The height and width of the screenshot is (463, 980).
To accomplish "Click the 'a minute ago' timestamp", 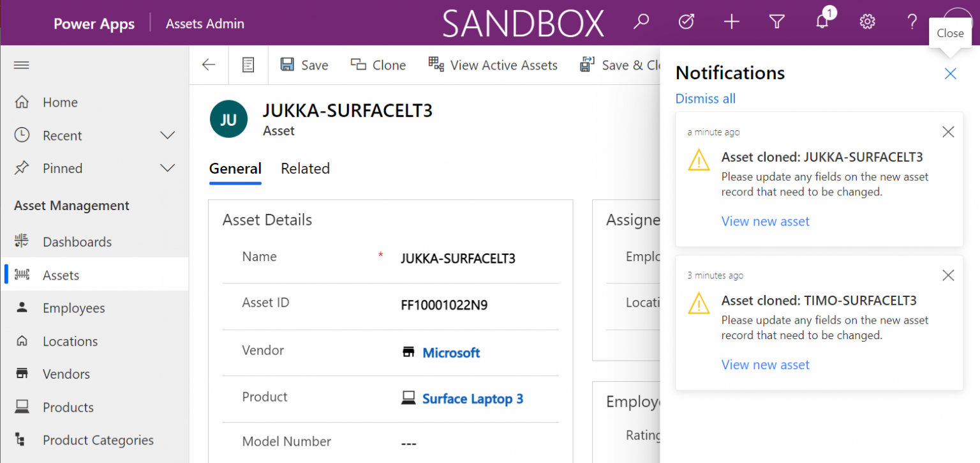I will pyautogui.click(x=713, y=132).
